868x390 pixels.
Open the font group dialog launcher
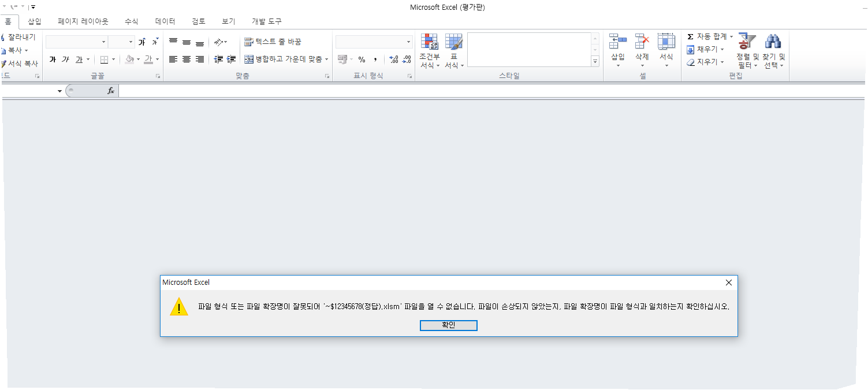point(158,76)
